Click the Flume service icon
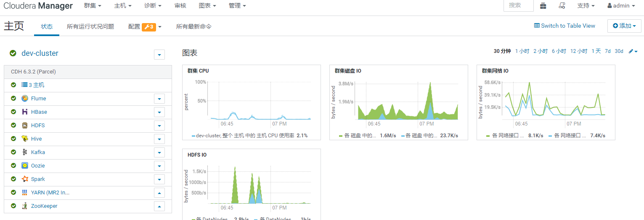644x220 pixels. [x=25, y=98]
